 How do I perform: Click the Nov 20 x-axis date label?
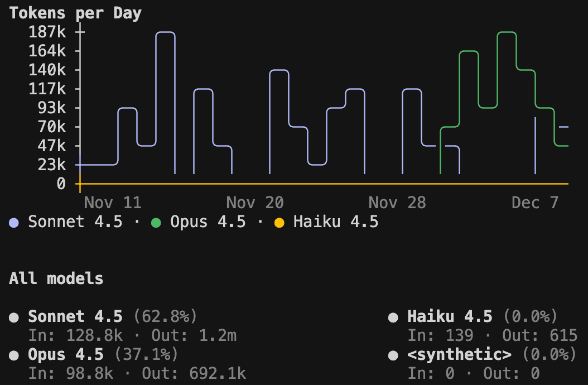255,203
